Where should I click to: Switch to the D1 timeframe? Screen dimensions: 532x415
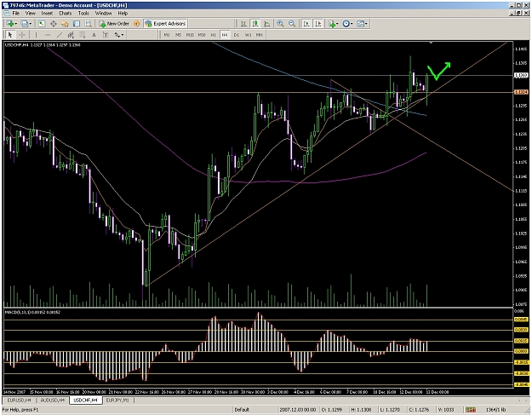237,35
